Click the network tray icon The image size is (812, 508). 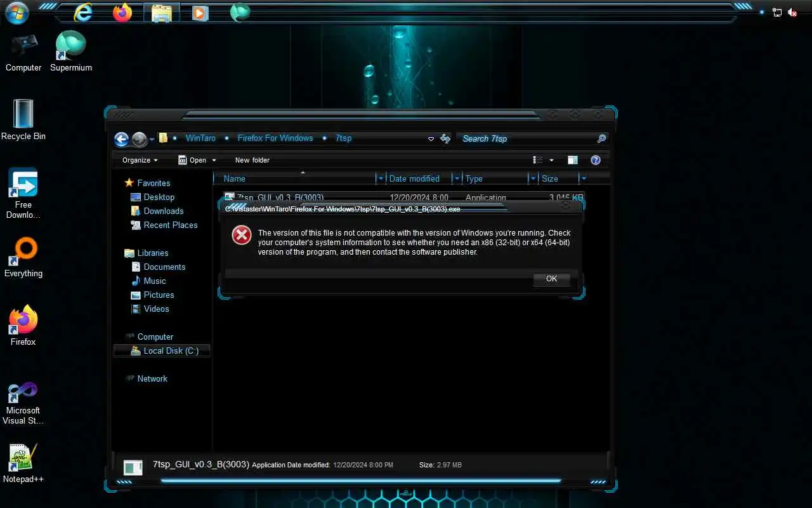(x=777, y=12)
